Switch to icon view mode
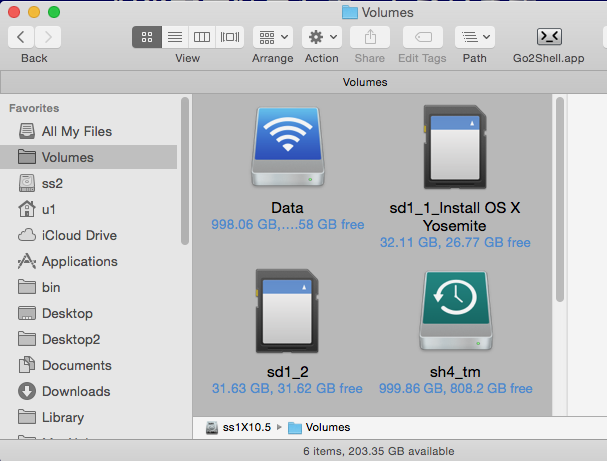 (147, 37)
